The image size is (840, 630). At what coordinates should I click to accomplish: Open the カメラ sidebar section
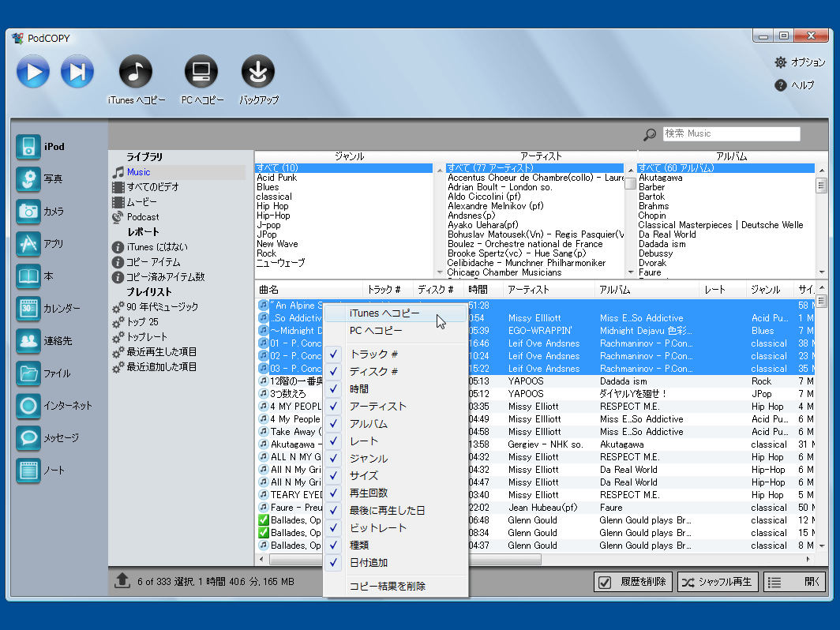tap(28, 212)
